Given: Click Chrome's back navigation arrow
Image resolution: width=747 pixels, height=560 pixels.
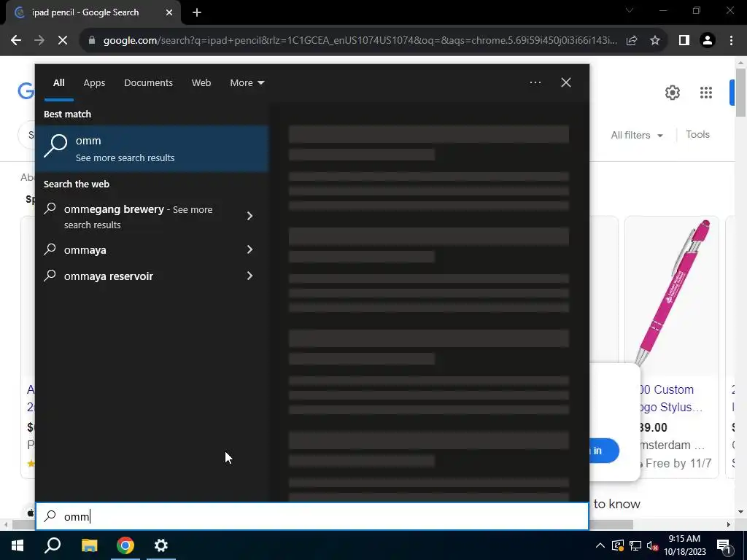Looking at the screenshot, I should (x=16, y=41).
